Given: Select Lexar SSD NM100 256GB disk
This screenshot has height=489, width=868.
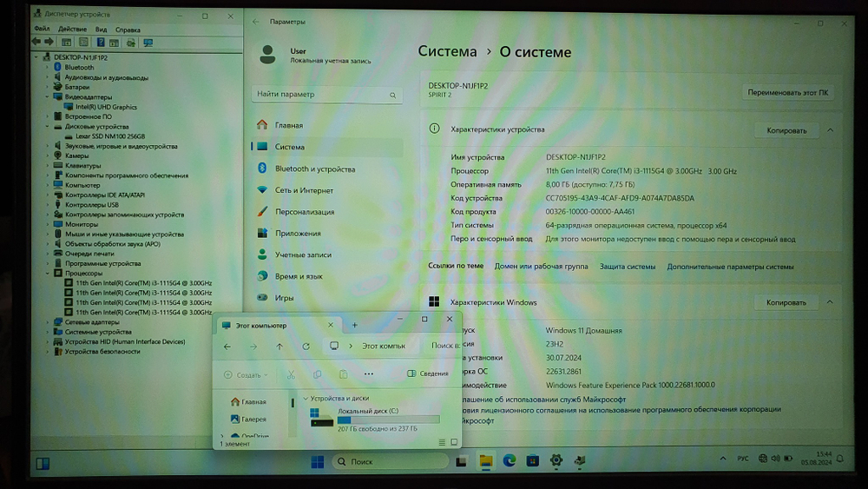Looking at the screenshot, I should 110,136.
